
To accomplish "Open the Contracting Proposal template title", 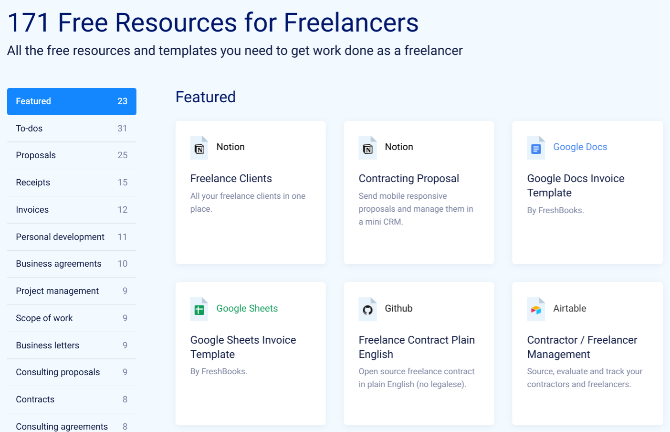I will (x=408, y=178).
